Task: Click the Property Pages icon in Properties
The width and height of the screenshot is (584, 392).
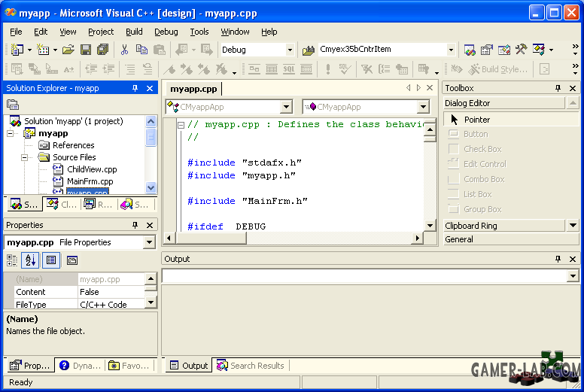Action: click(x=72, y=260)
